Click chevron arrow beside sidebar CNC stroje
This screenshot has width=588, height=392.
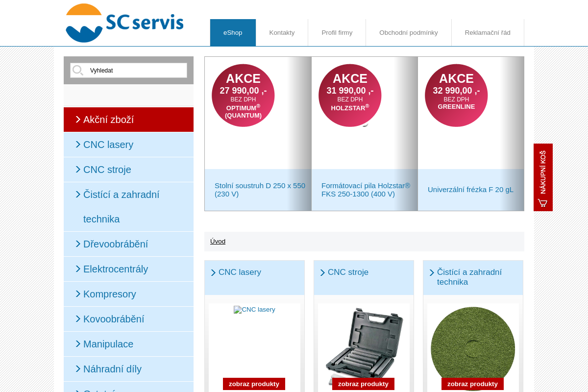click(x=78, y=169)
